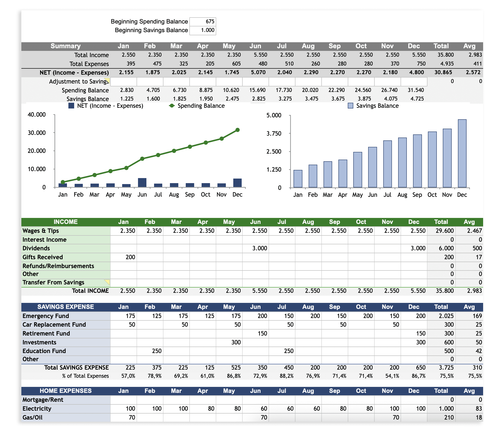Click the Refunds/Reimbursements row label
Screen dimensions: 504x432
point(58,266)
